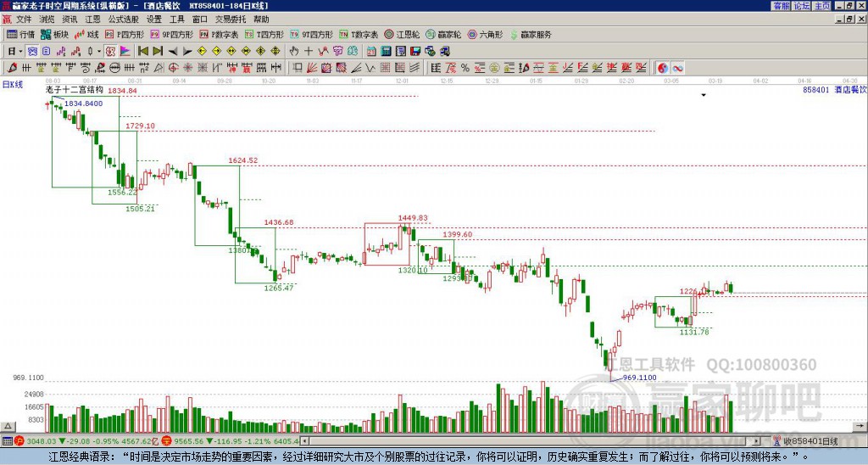Click the 858401 酒店餐饮 stock label

click(x=834, y=89)
